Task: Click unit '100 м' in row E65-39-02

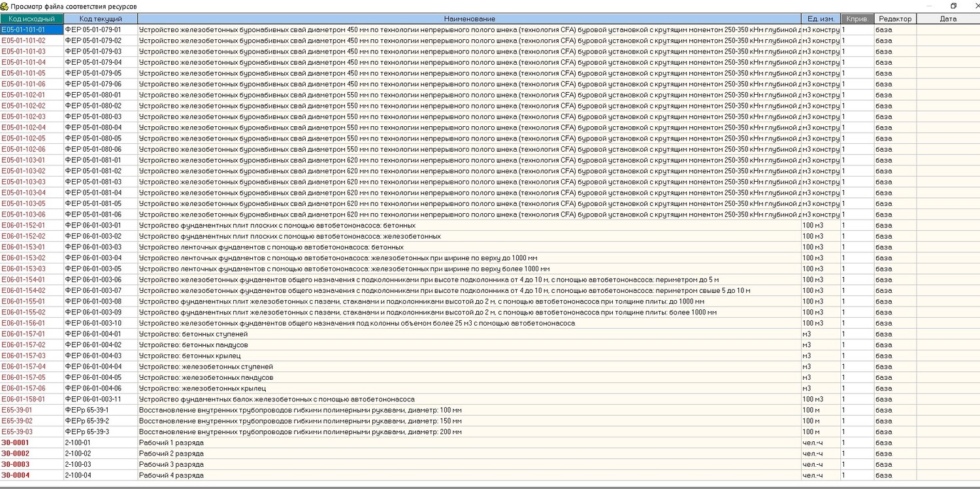Action: coord(821,421)
